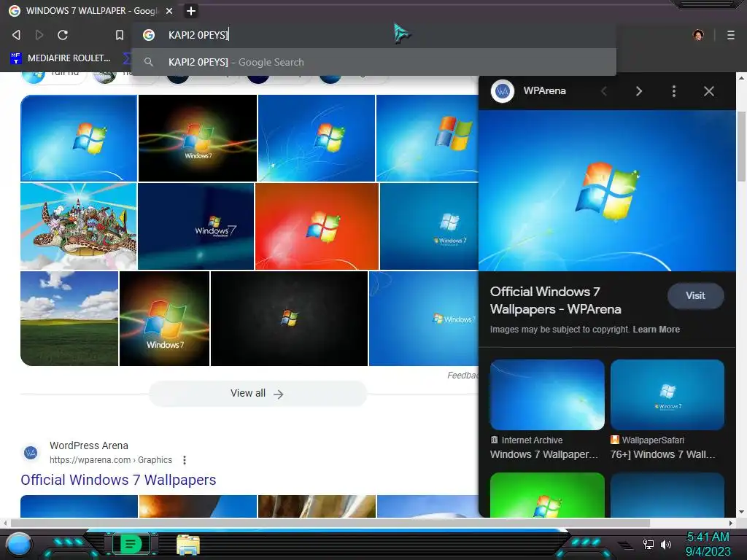Viewport: 747px width, 560px height.
Task: Click the Feedback link below the images
Action: [462, 376]
